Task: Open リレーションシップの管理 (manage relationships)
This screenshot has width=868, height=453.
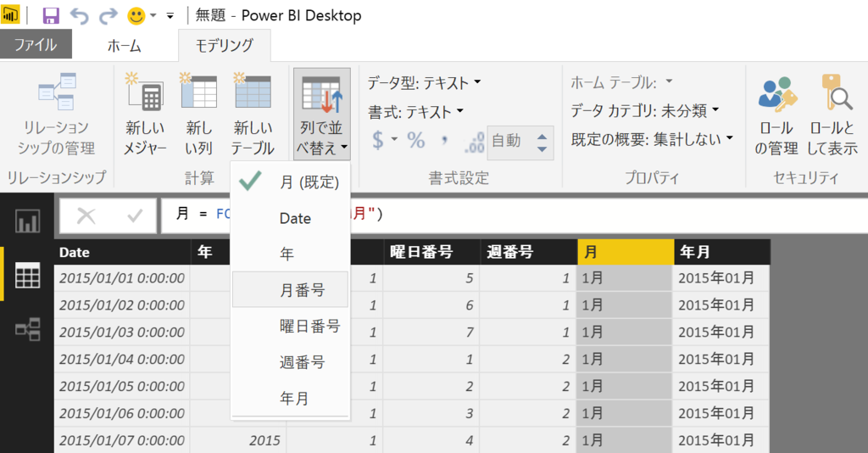Action: pos(57,114)
